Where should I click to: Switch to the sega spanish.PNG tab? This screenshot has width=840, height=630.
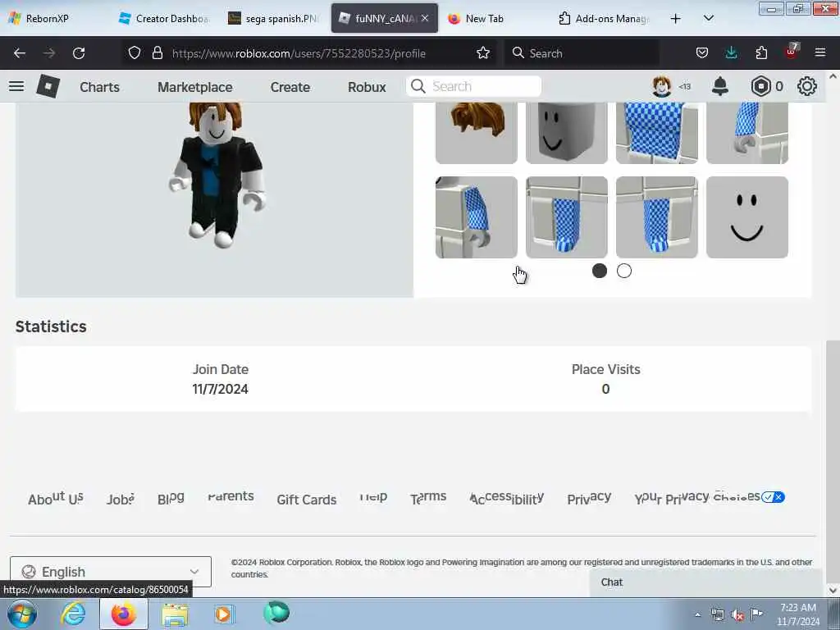tap(274, 19)
